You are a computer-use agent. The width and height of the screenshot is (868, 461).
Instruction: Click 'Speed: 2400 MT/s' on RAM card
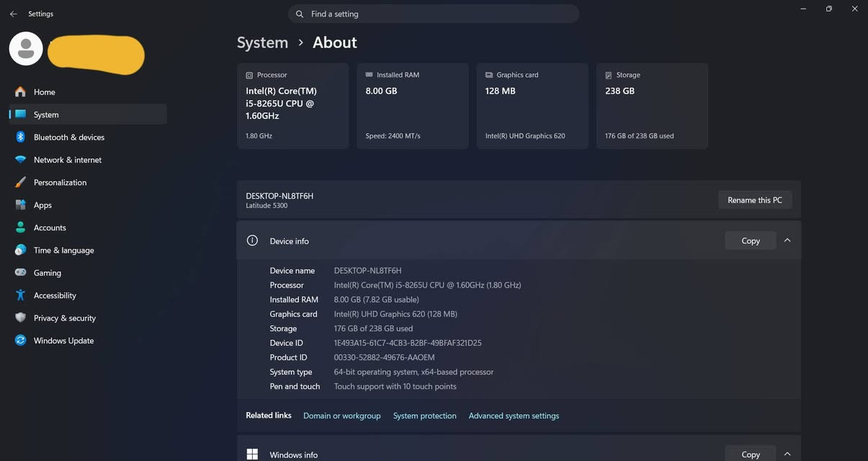[x=393, y=135]
